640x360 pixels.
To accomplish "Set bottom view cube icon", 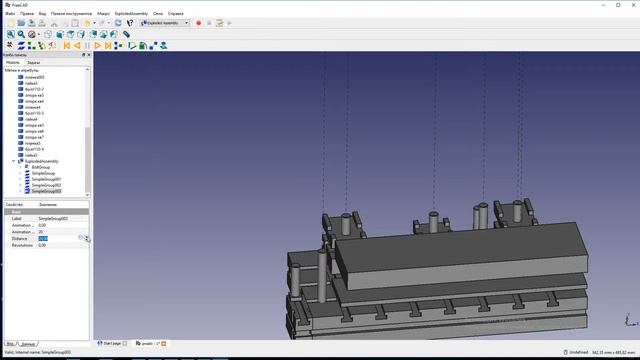I will [x=104, y=35].
